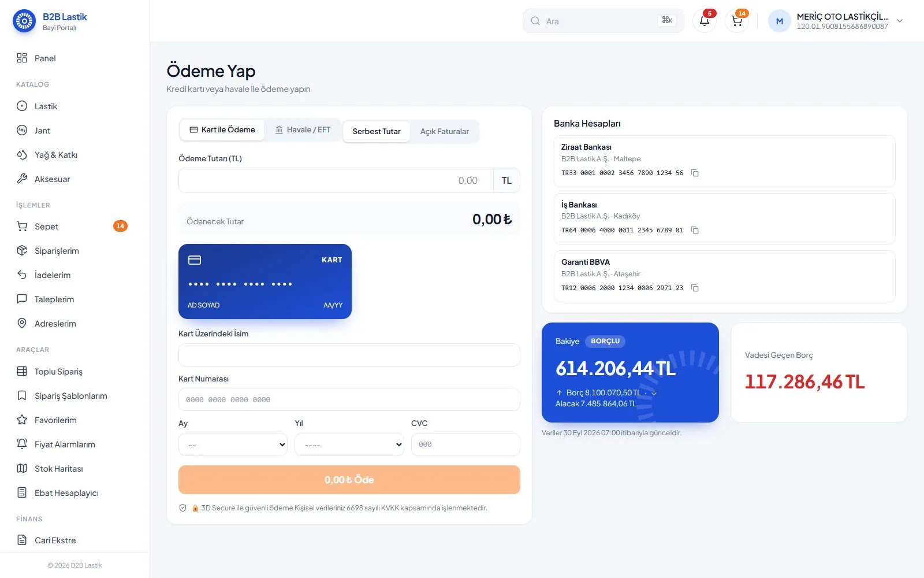
Task: Click the Favorilerim star icon
Action: point(22,420)
